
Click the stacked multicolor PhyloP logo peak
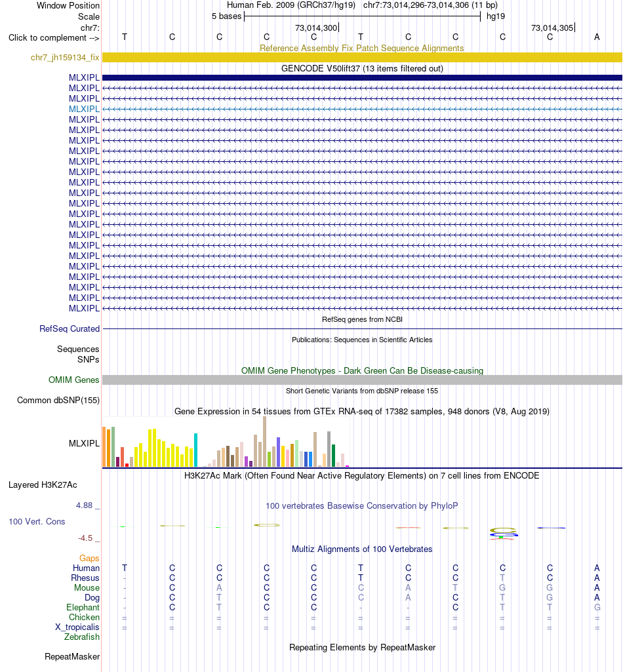coord(503,534)
